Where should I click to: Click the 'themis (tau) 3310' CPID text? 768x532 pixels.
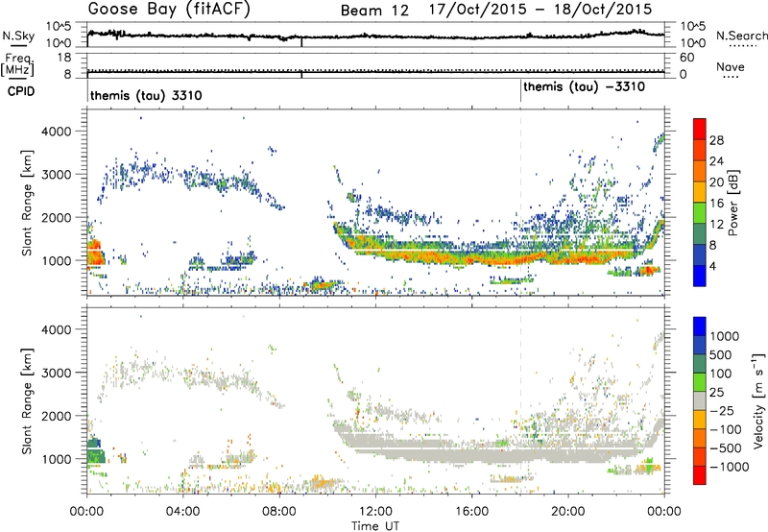click(x=146, y=95)
